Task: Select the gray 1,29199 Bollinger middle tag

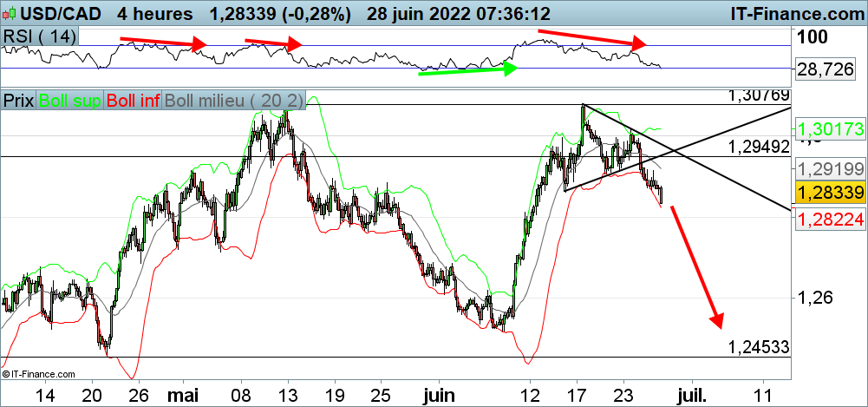Action: (830, 168)
